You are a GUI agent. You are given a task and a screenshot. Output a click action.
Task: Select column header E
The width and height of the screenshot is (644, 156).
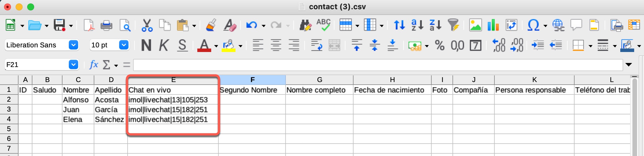[x=173, y=80]
